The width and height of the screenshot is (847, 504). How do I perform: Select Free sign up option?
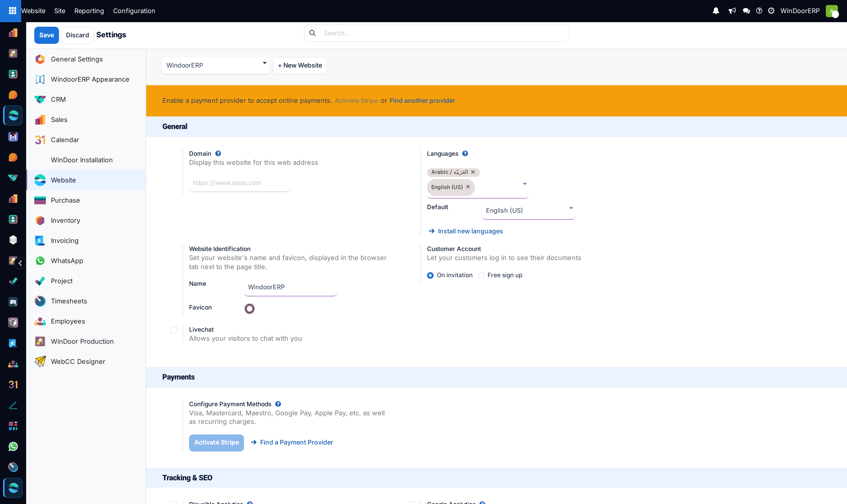click(x=481, y=275)
